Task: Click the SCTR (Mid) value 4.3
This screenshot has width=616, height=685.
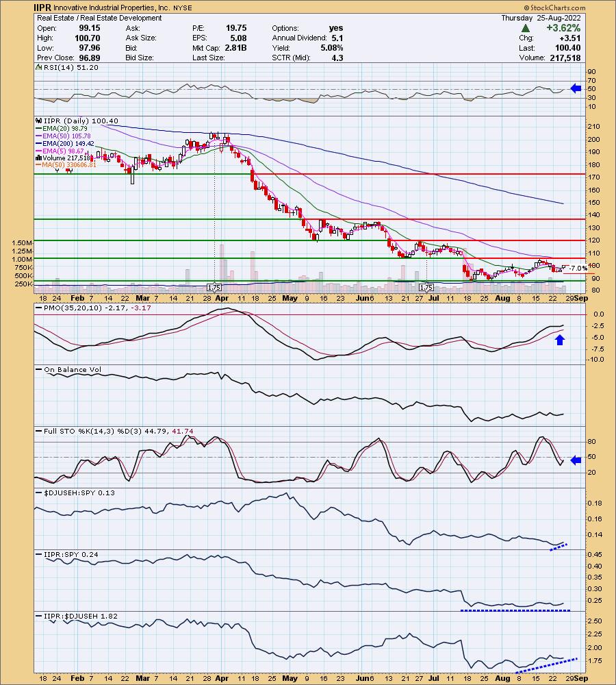Action: pos(337,58)
